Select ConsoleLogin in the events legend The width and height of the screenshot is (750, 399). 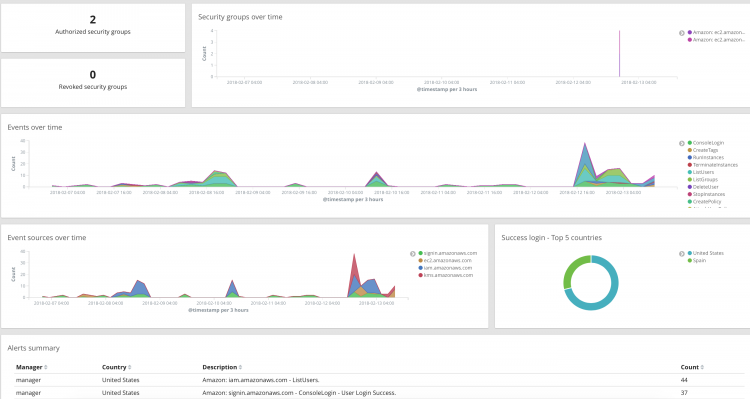706,143
